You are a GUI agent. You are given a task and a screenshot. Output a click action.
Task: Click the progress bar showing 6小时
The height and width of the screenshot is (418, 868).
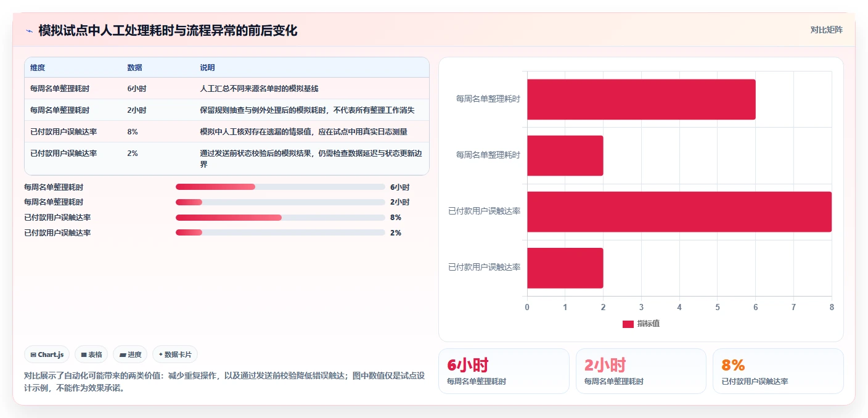[280, 187]
